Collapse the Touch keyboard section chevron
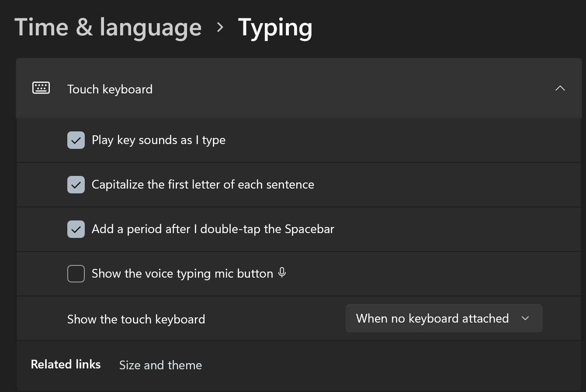Viewport: 586px width, 392px height. [x=560, y=88]
